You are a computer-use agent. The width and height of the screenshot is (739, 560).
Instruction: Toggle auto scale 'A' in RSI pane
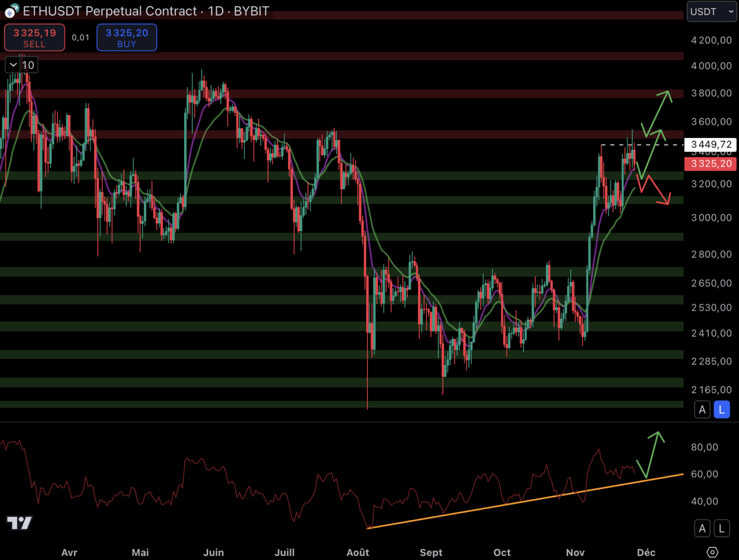pos(702,528)
